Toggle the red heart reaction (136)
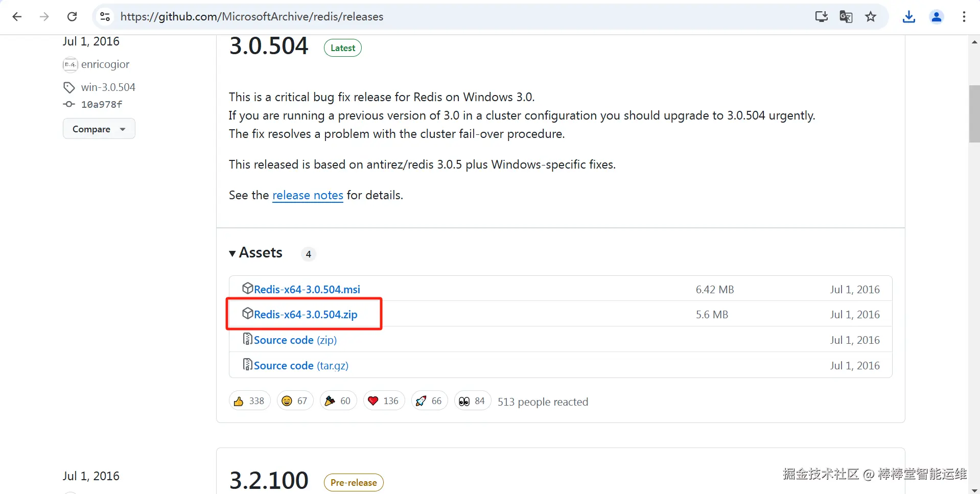980x494 pixels. click(x=384, y=401)
